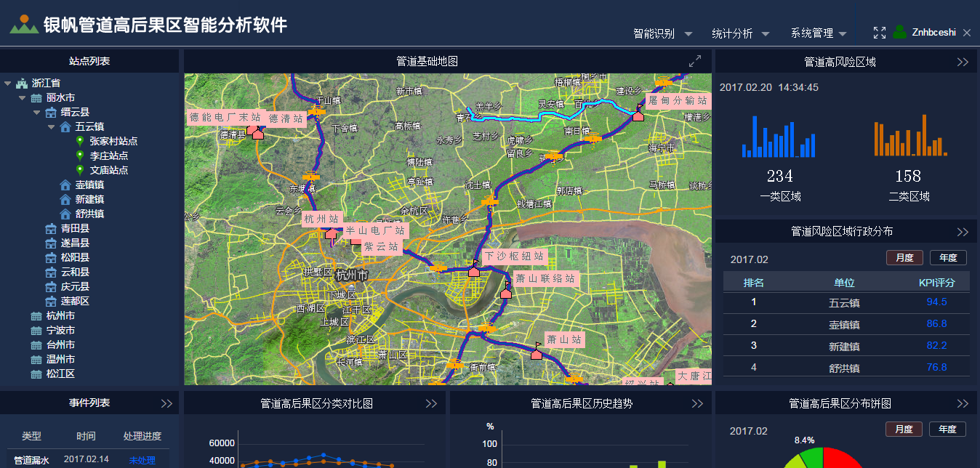980x468 pixels.
Task: Click the KPI score 76.8 for 舒洪镇
Action: (x=937, y=368)
